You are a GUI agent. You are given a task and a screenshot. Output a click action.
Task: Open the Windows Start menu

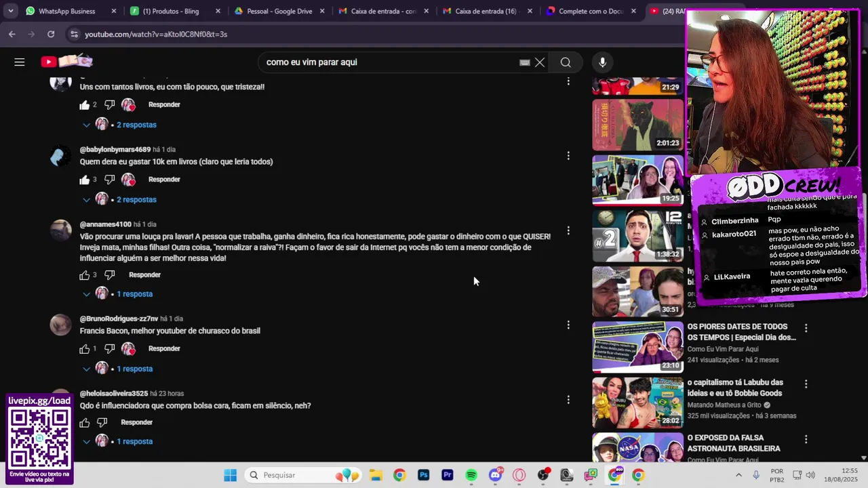point(231,475)
